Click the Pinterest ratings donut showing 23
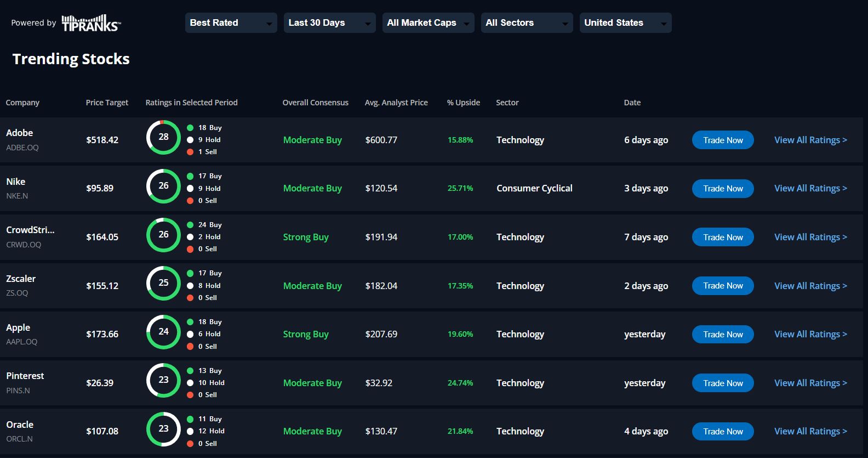The width and height of the screenshot is (868, 458). point(163,380)
